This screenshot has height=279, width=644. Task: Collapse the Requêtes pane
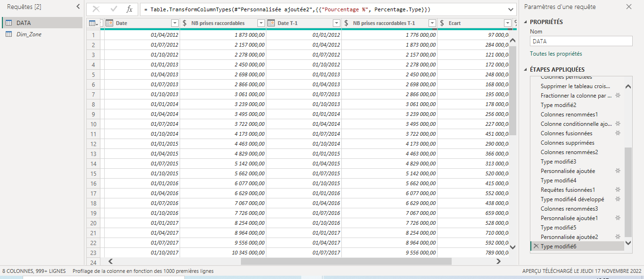78,7
